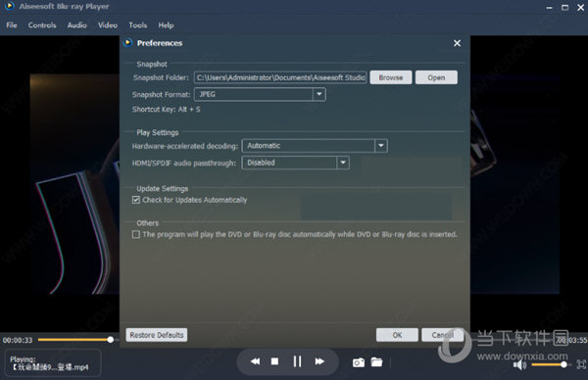Fast forward with the forward button

[x=319, y=361]
